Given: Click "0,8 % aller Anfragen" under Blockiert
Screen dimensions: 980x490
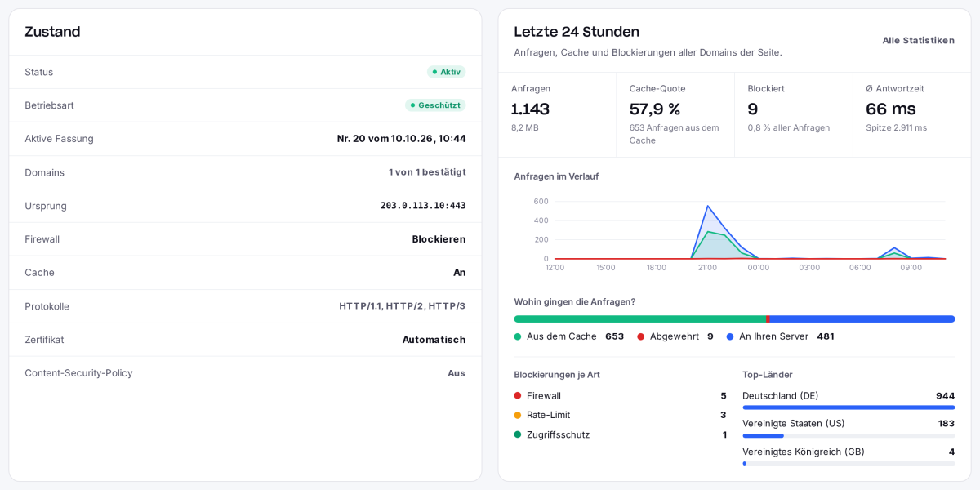Looking at the screenshot, I should [789, 127].
